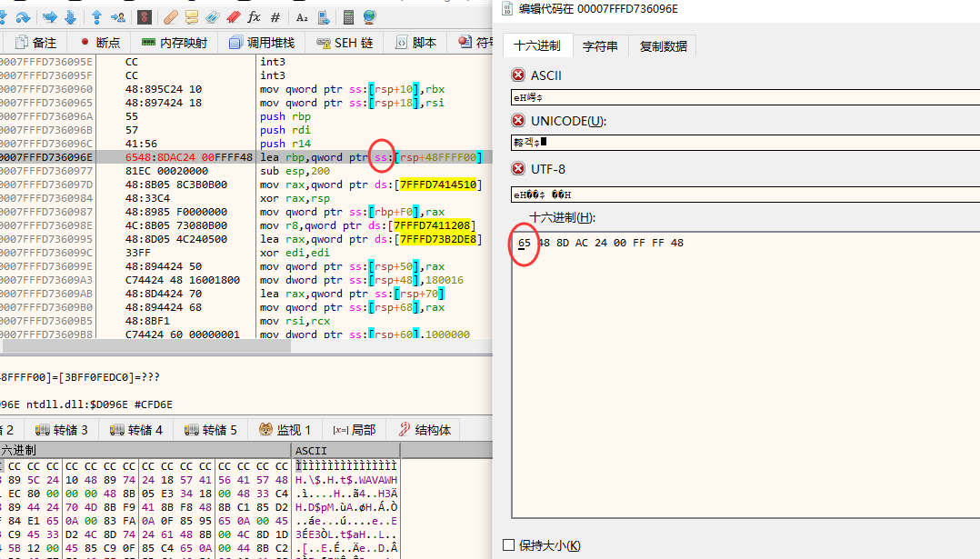
Task: Click the disassembly horizontal scrollbar thumb
Action: tap(146, 346)
